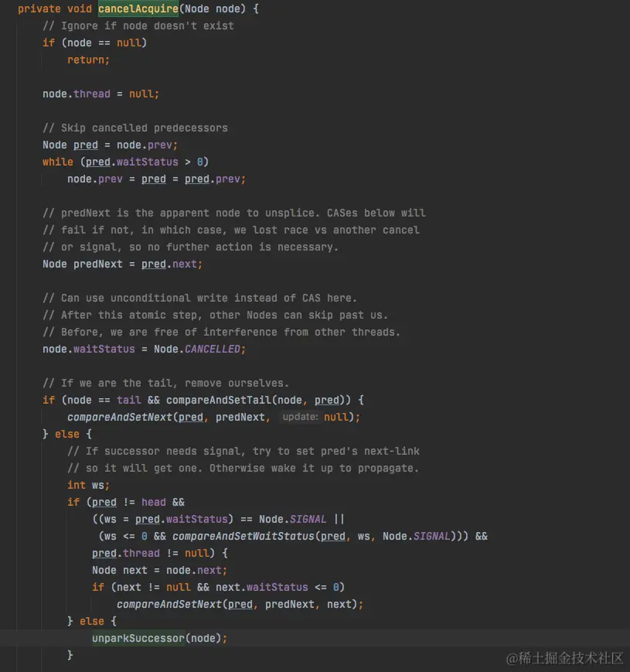Click the unparkSuccessor method call
Image resolution: width=630 pixels, height=672 pixels.
click(138, 638)
